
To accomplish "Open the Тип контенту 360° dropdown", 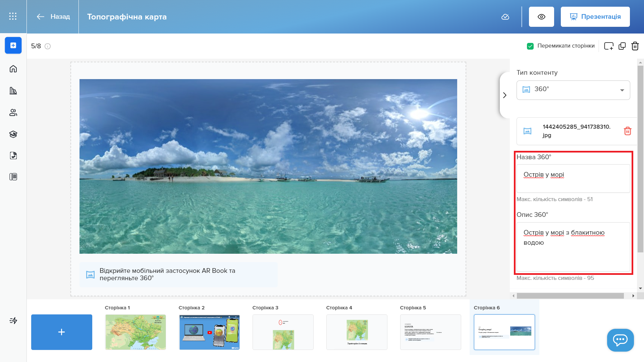I will [x=573, y=90].
